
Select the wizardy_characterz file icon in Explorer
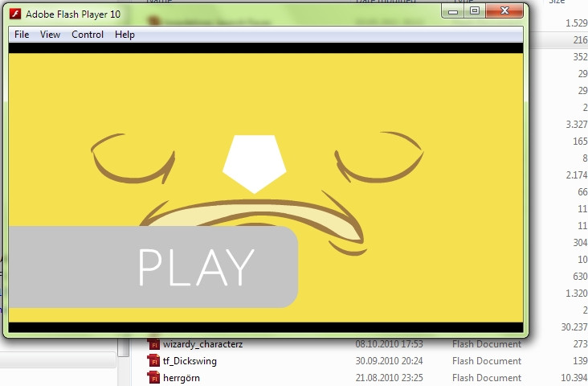(153, 343)
